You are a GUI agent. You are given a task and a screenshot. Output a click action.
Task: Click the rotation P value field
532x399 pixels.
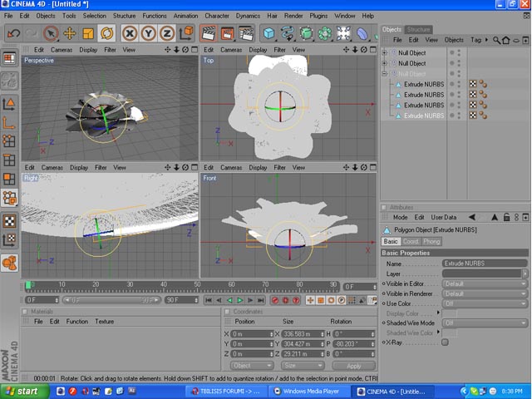click(353, 344)
